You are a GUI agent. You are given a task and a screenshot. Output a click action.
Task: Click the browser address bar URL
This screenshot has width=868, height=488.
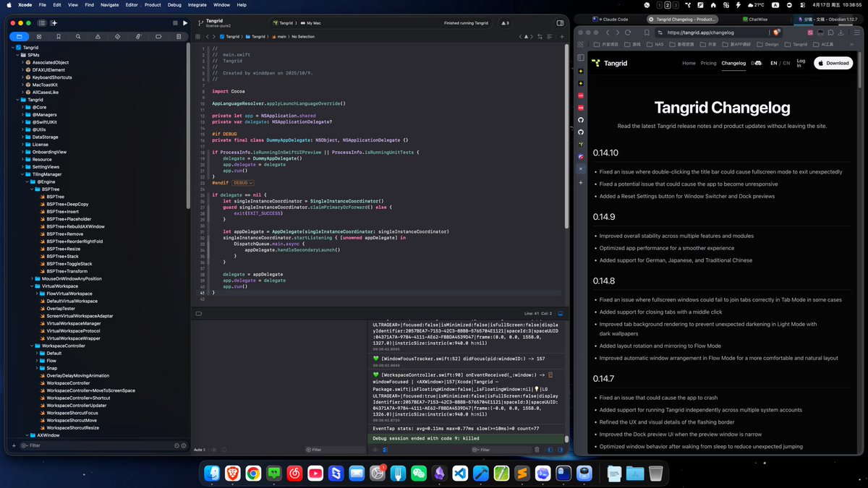701,33
